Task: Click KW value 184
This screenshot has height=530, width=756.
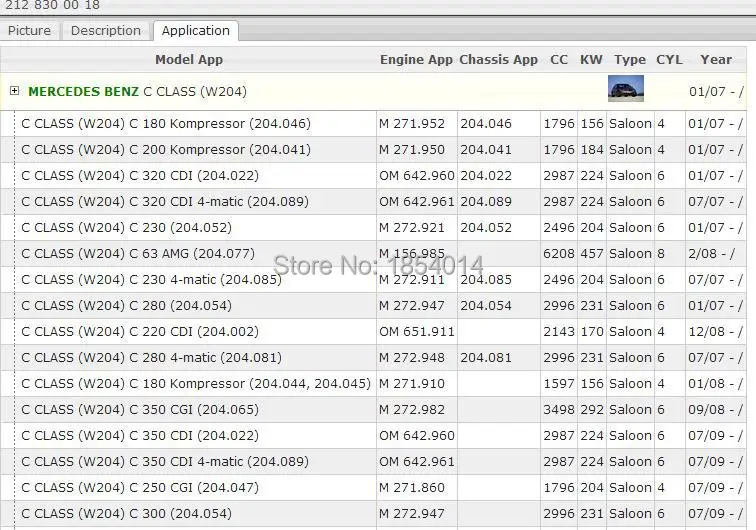Action: click(592, 150)
